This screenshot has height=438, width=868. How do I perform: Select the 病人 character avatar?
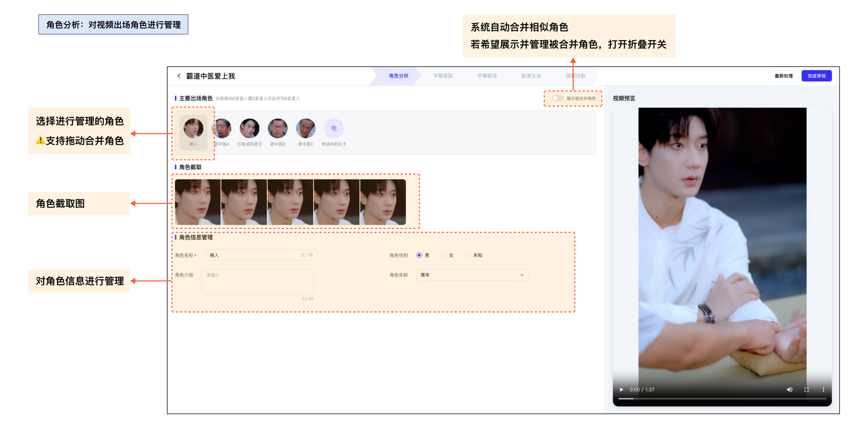coord(193,128)
